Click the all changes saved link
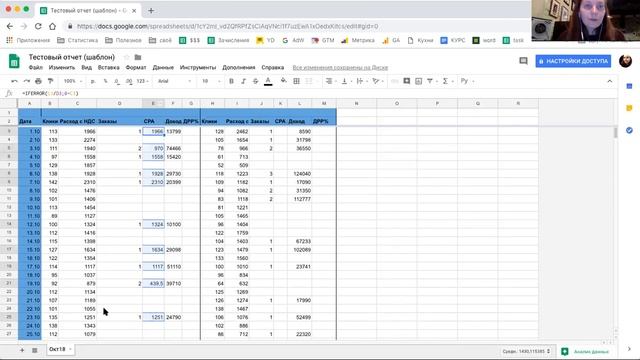 click(340, 67)
